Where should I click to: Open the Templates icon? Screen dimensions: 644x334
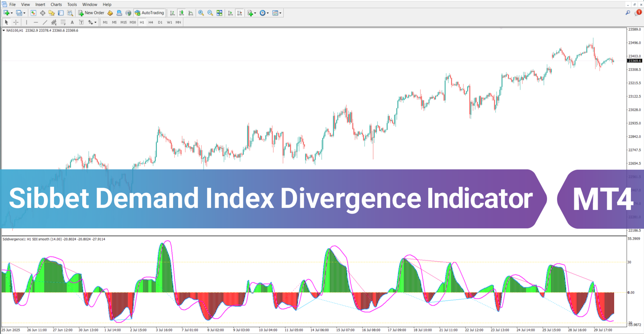pyautogui.click(x=275, y=13)
